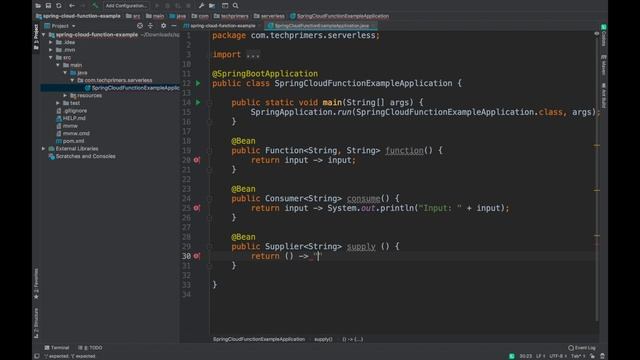The width and height of the screenshot is (640, 360).
Task: Hide the Project panel with minus icon
Action: click(x=174, y=26)
